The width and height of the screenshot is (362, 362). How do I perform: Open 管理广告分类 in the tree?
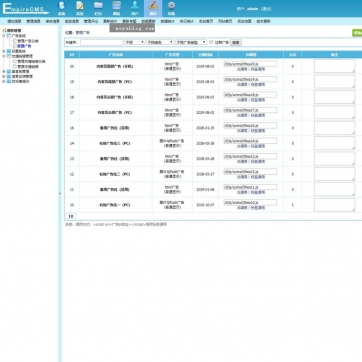point(28,41)
